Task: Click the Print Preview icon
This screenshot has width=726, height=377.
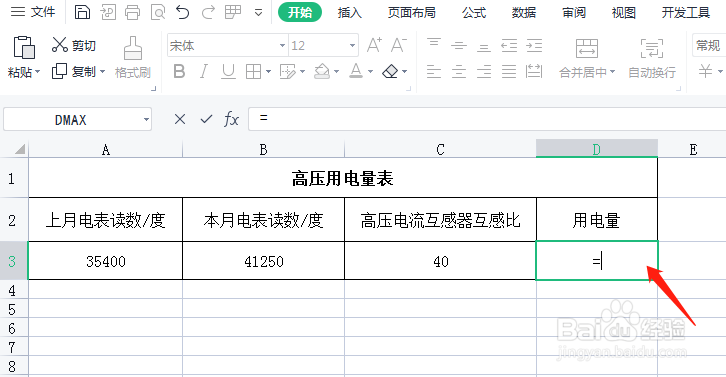Action: click(158, 12)
